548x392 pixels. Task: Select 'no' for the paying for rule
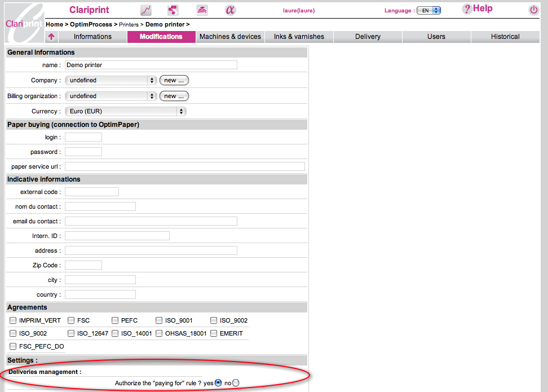click(236, 383)
